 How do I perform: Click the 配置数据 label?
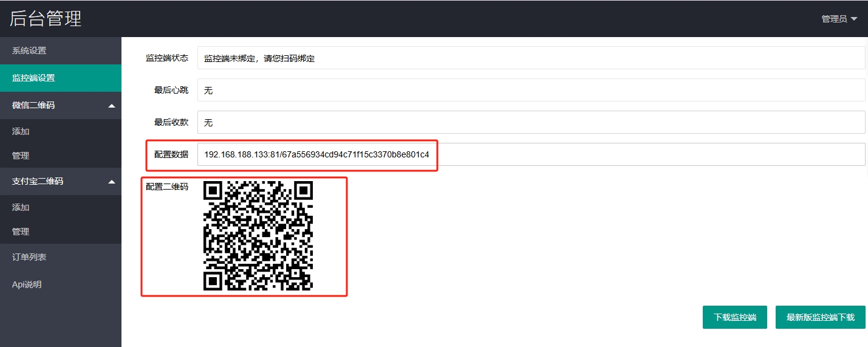tap(171, 154)
